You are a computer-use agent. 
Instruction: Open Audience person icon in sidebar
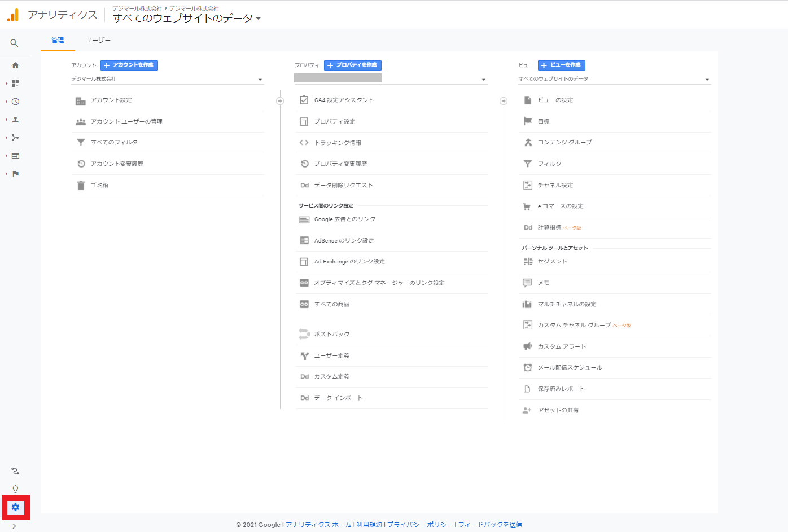click(15, 120)
